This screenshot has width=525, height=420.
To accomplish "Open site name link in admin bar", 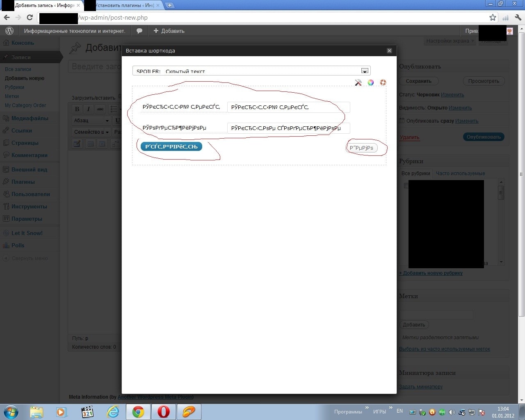I will pos(74,31).
